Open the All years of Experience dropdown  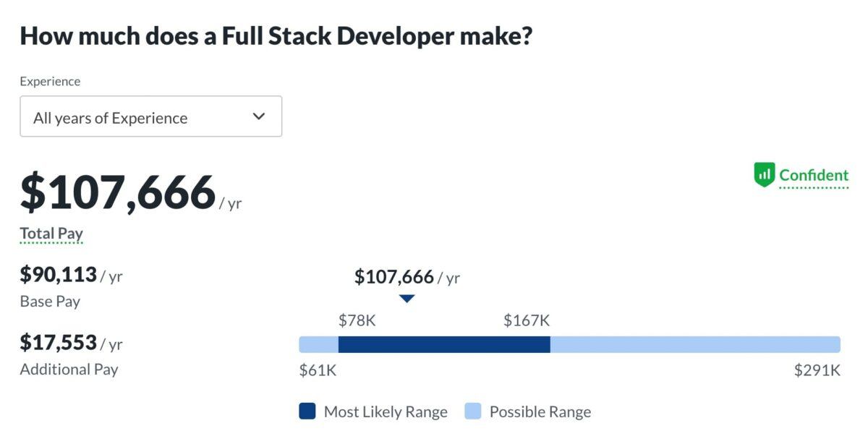[x=150, y=116]
